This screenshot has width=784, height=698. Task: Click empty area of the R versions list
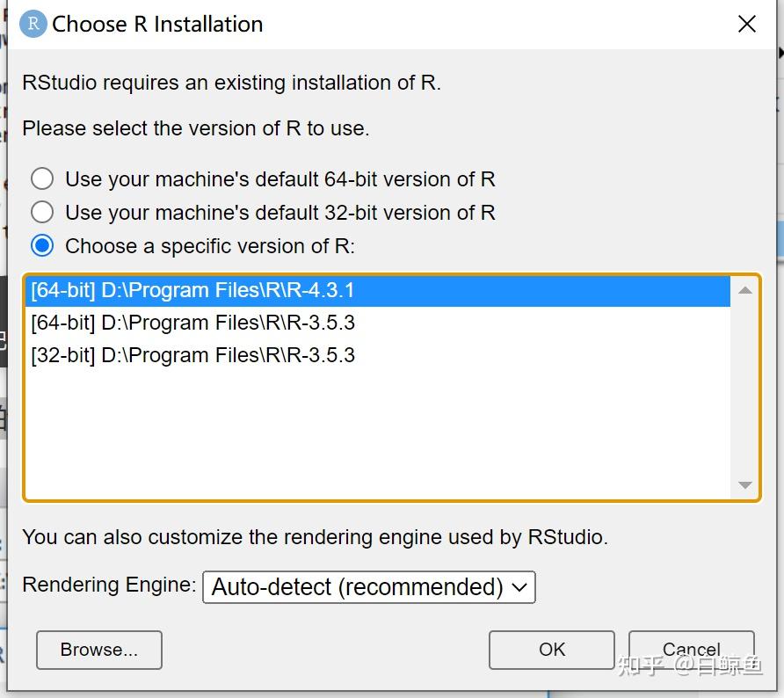[352, 431]
